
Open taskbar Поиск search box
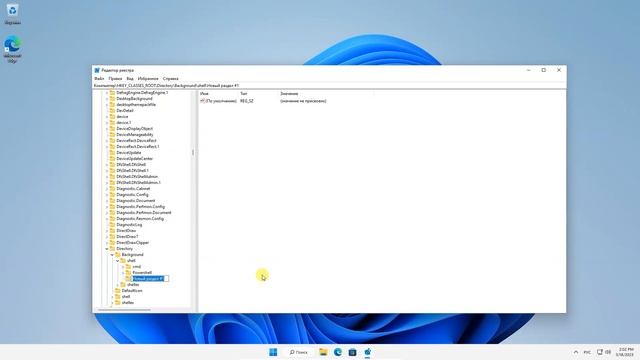(x=298, y=352)
